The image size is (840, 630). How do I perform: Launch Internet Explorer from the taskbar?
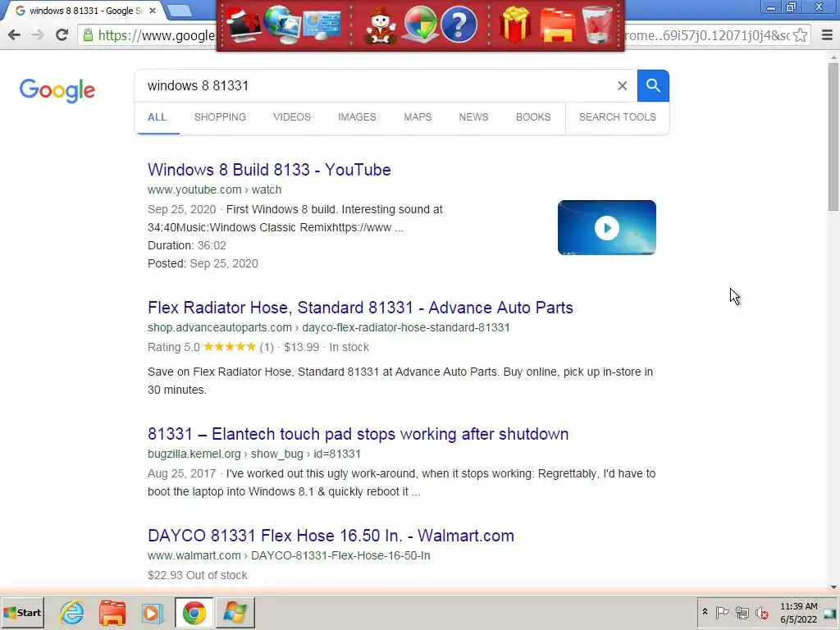click(72, 612)
